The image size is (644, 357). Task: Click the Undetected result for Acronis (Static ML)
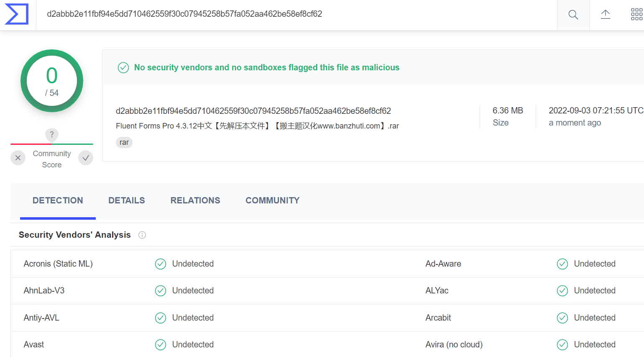coord(193,264)
